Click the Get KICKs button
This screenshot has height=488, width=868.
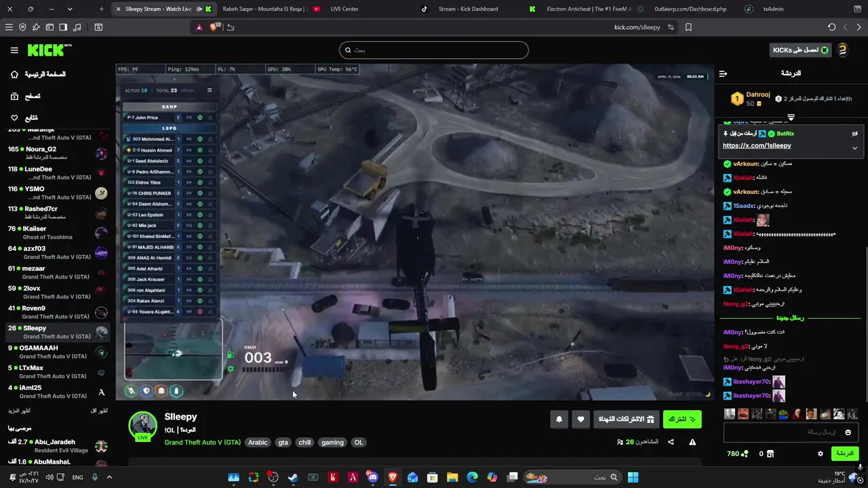800,50
